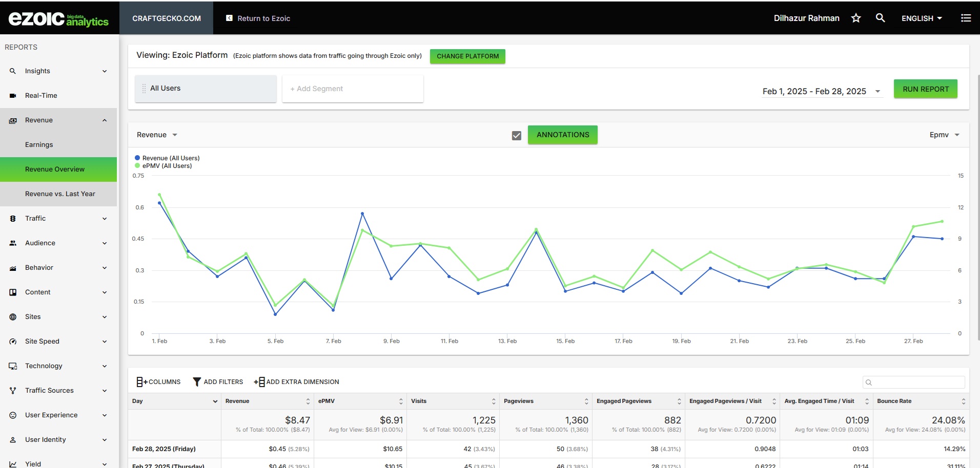This screenshot has height=468, width=980.
Task: Click the Sites globe icon
Action: (x=13, y=317)
